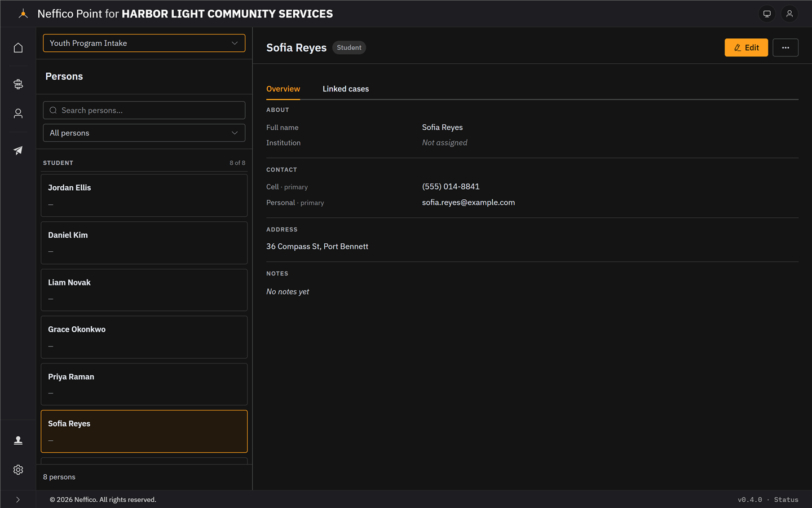Select Priya Raman in persons list

point(144,384)
